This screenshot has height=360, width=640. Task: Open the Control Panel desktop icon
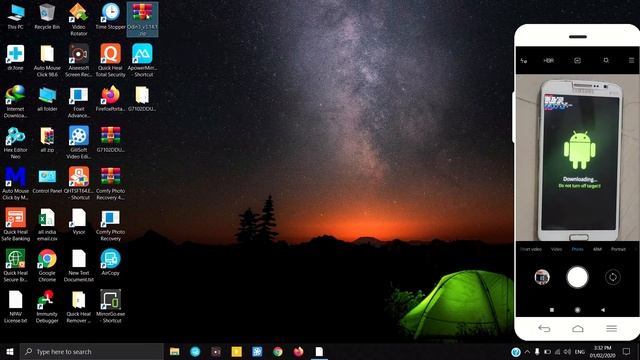pyautogui.click(x=47, y=180)
